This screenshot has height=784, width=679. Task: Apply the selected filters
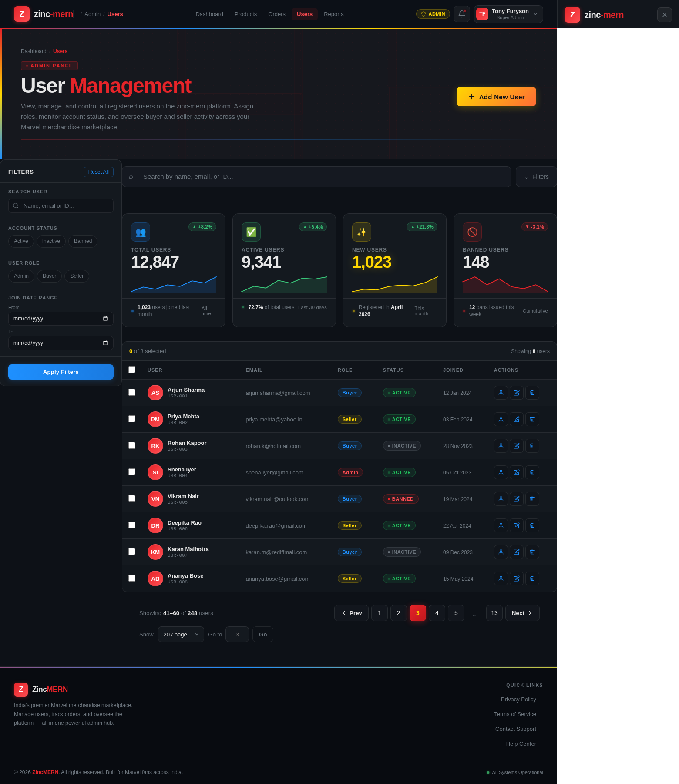pyautogui.click(x=61, y=372)
